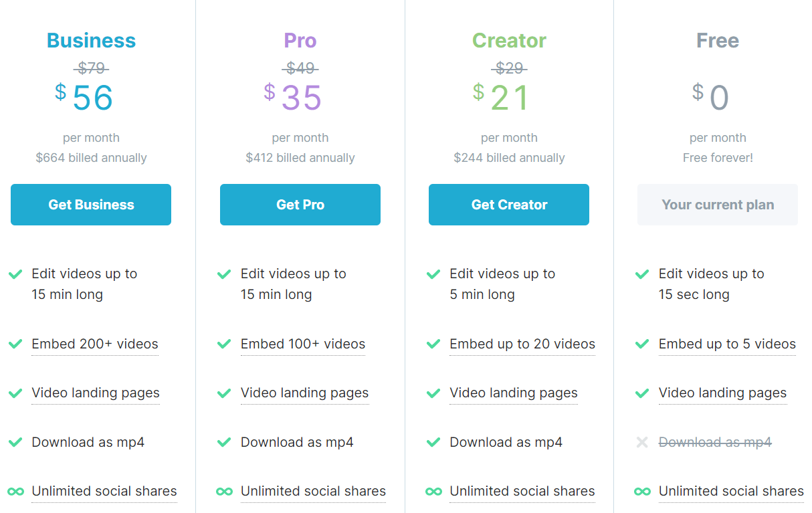
Task: Click Video landing pages in Pro column
Action: pyautogui.click(x=304, y=393)
